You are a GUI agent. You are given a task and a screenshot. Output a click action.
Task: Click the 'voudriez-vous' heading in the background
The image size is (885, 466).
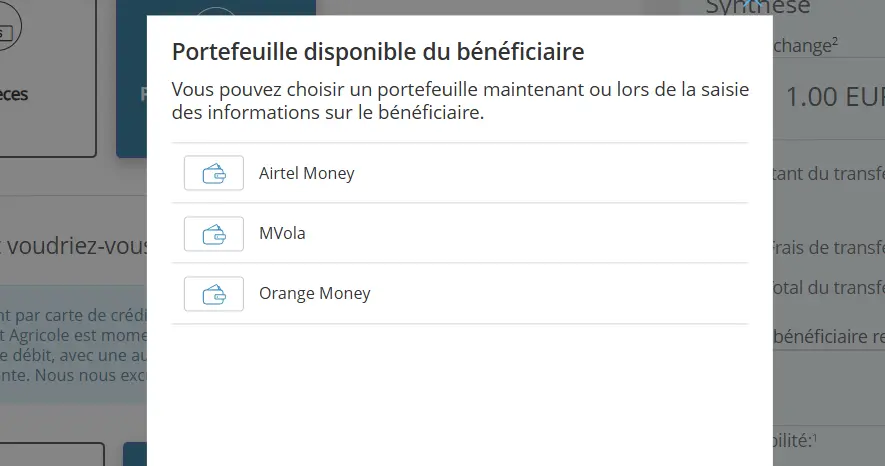(x=75, y=245)
